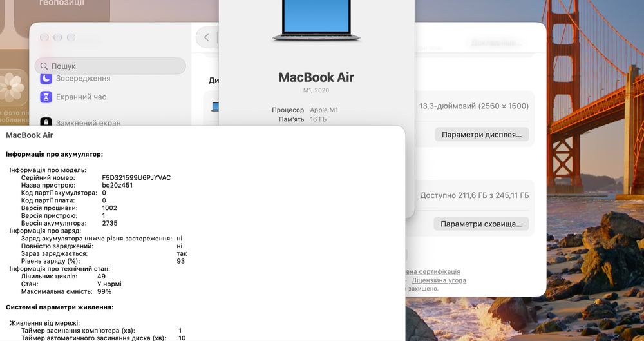This screenshot has height=341, width=644.
Task: Click the lock icon beside Замкнений екран
Action: tap(46, 122)
